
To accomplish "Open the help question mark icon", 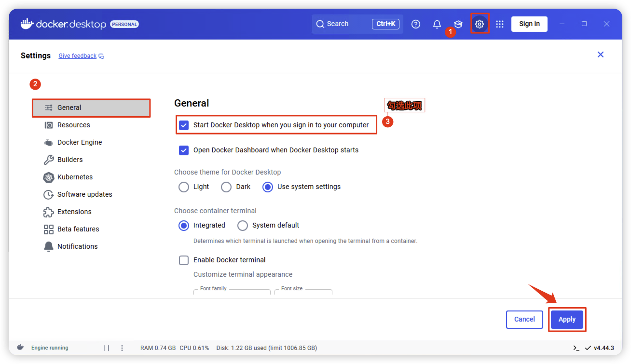I will [x=416, y=24].
